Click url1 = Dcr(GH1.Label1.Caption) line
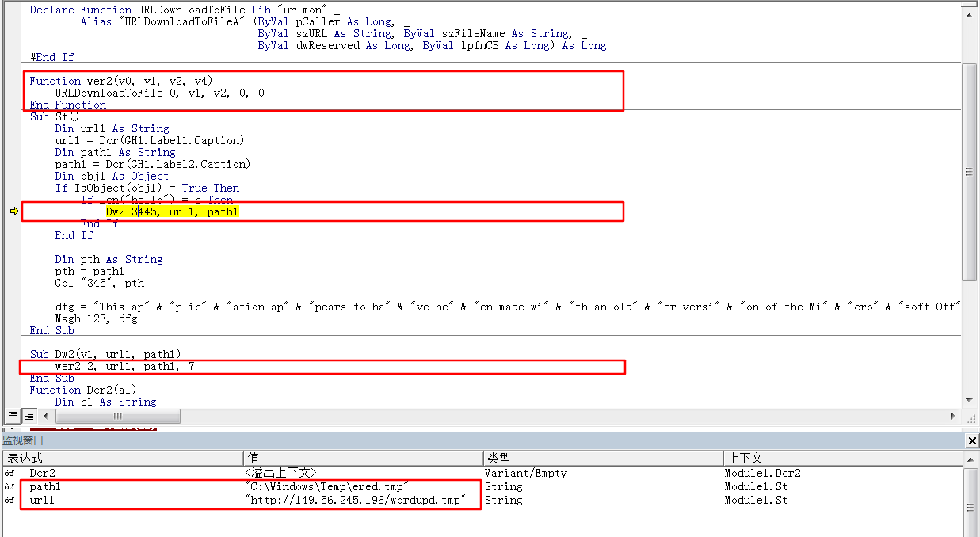 coord(150,140)
